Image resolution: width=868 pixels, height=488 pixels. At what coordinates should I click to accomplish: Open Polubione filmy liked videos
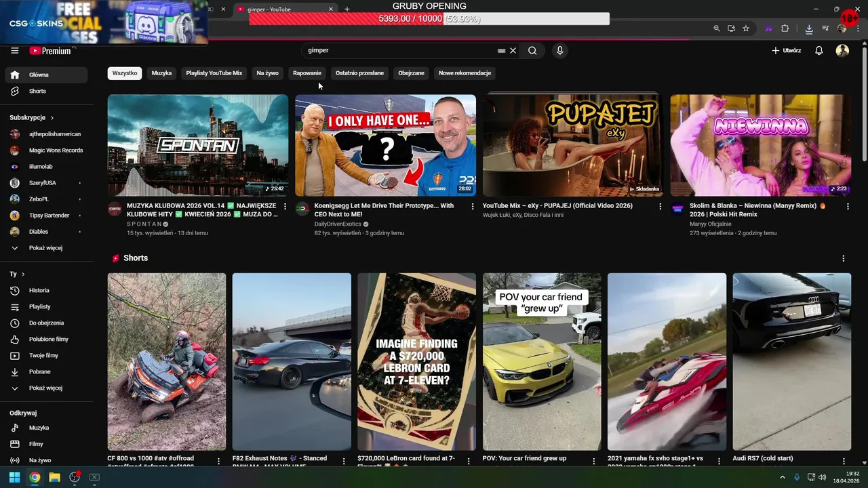pos(46,339)
